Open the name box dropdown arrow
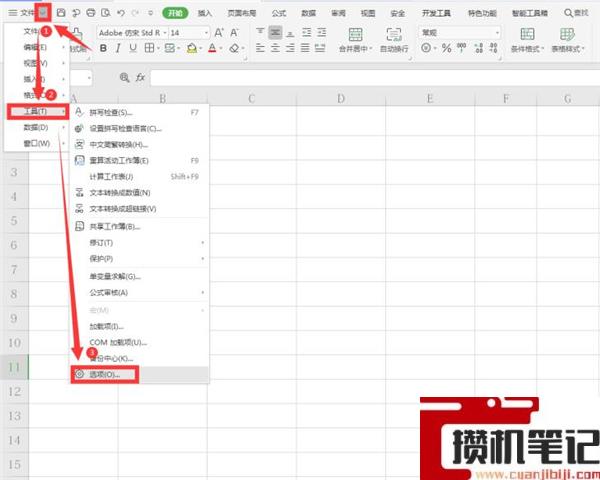This screenshot has height=480, width=600. click(89, 78)
